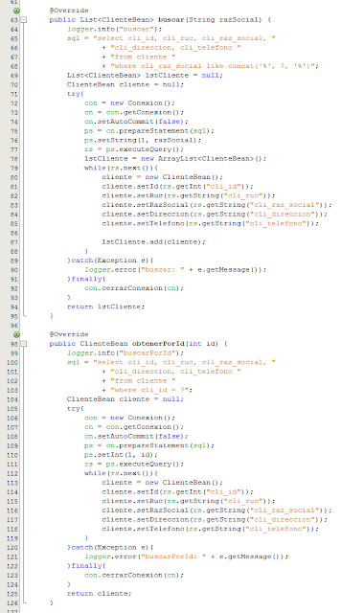
Task: Click the "where cli_id = ?" SQL string
Action: pos(151,390)
